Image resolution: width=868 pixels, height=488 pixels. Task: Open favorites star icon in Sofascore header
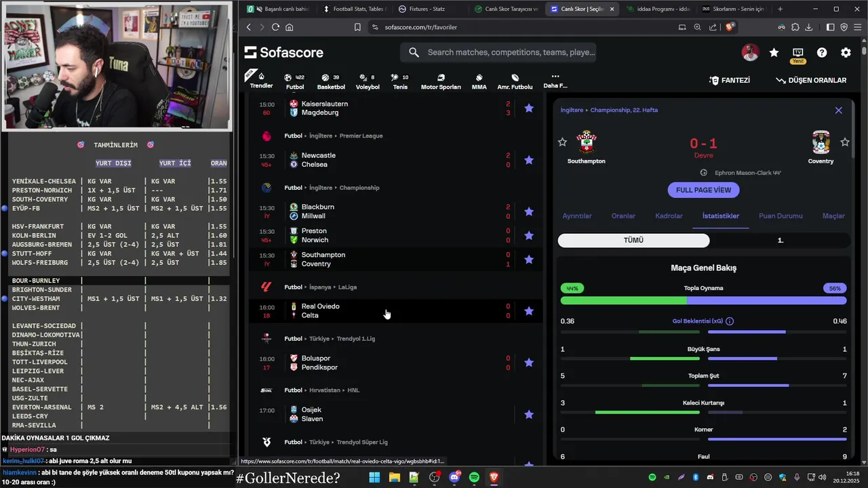point(774,52)
